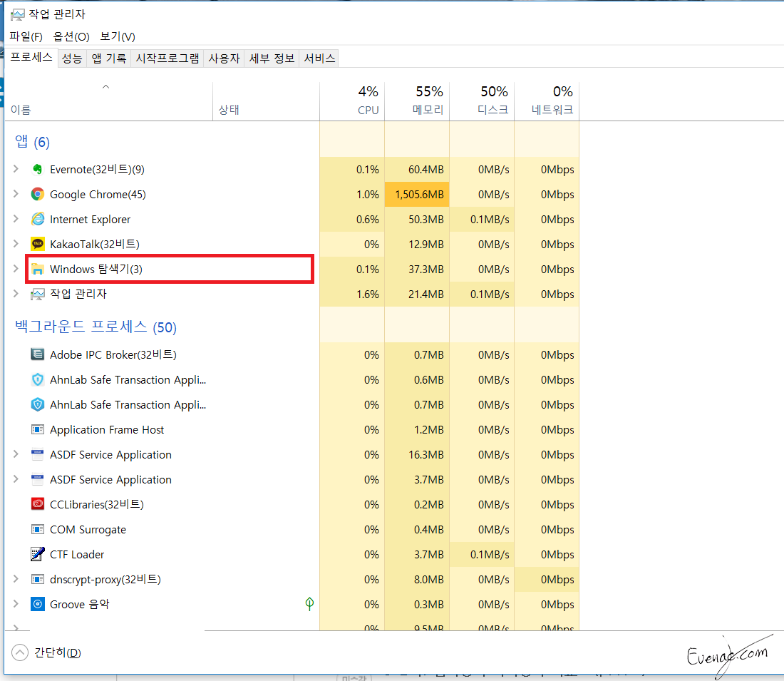Viewport: 784px width, 681px height.
Task: Switch to the 성능 tab
Action: click(72, 58)
